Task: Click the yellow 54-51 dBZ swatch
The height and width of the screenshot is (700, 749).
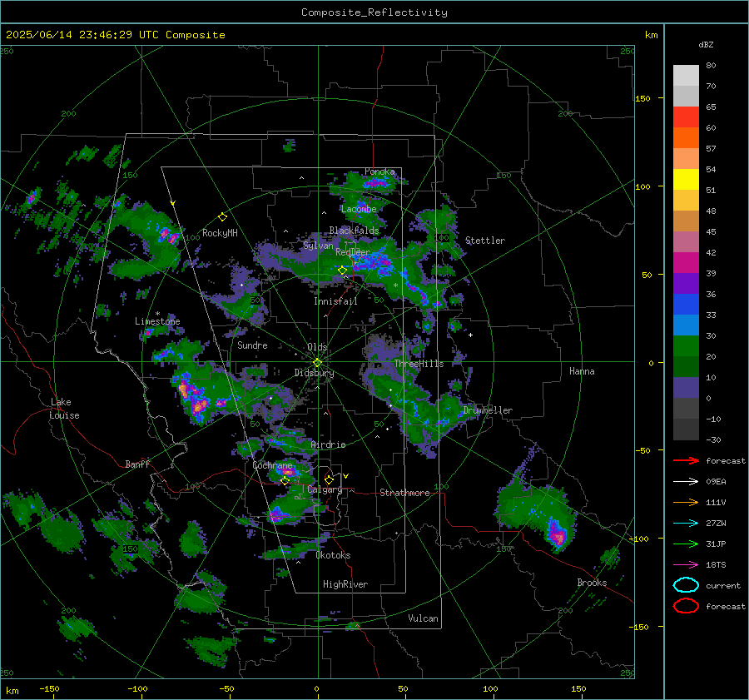Action: pyautogui.click(x=686, y=180)
